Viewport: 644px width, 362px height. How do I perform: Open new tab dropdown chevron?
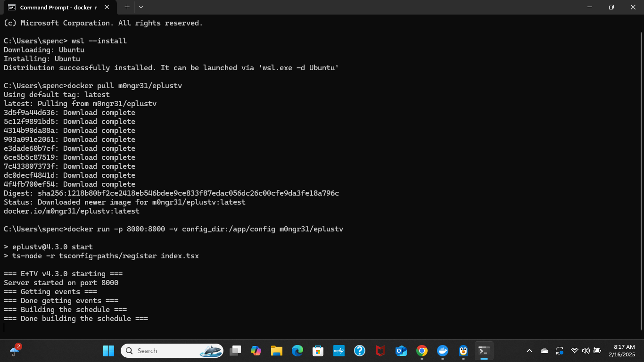[x=141, y=7]
